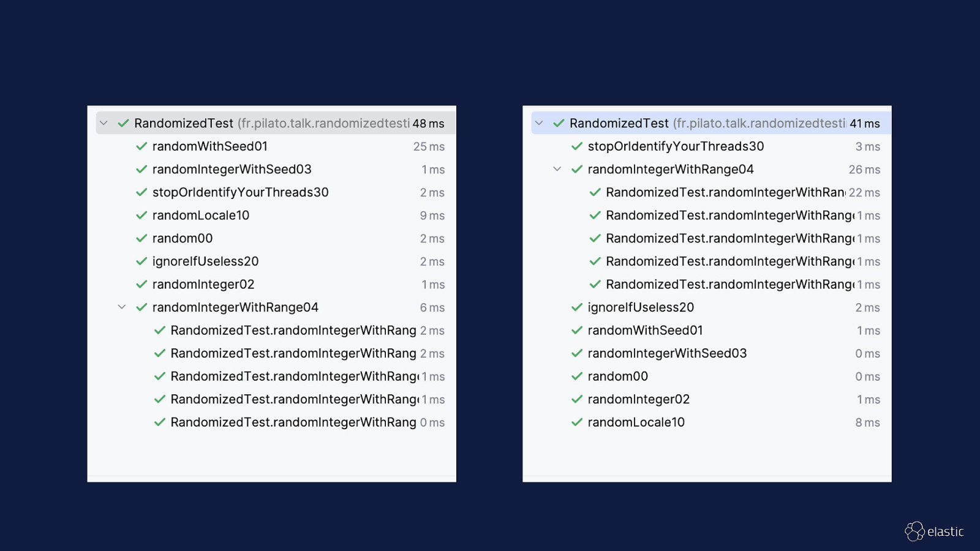Collapse the left RandomizedTest root node
The image size is (980, 551).
104,123
